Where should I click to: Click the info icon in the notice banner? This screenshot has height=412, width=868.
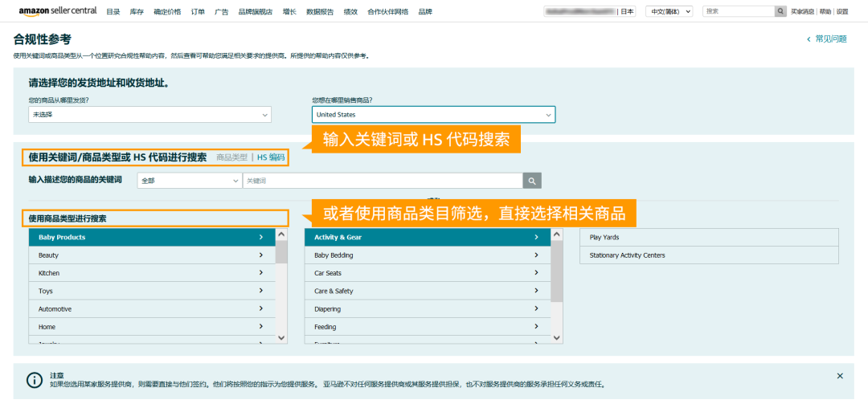(x=35, y=380)
